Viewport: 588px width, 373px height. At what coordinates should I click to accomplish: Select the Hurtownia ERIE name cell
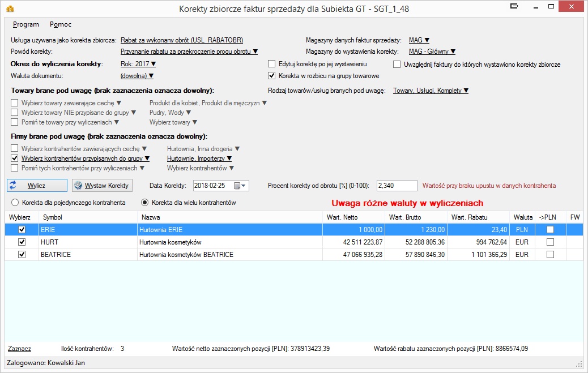click(x=230, y=229)
